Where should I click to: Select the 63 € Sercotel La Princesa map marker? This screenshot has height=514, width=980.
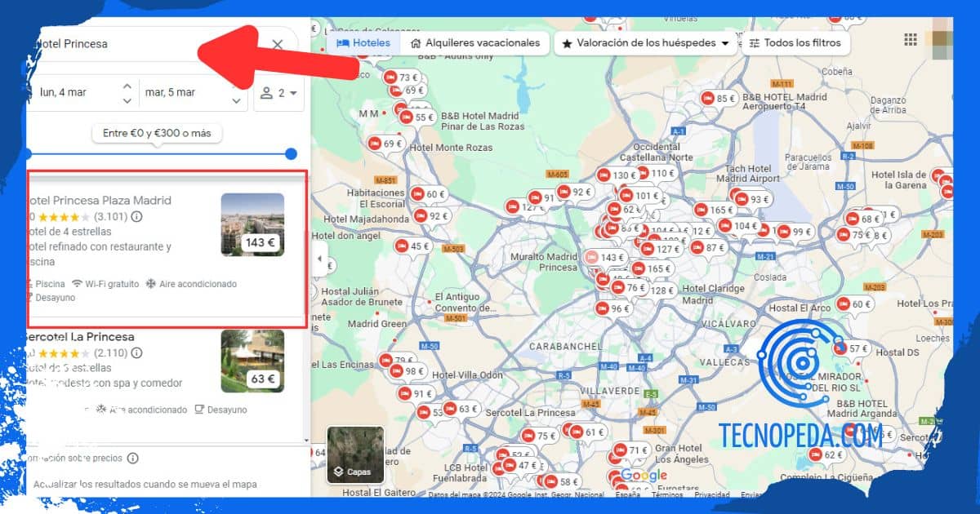pyautogui.click(x=461, y=409)
